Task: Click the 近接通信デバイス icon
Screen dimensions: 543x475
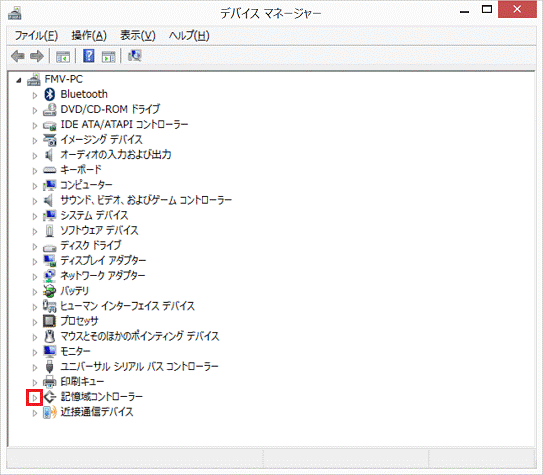Action: click(50, 412)
